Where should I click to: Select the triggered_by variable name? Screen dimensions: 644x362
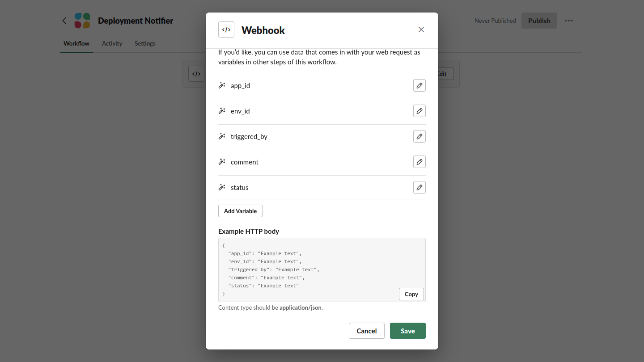(x=249, y=136)
